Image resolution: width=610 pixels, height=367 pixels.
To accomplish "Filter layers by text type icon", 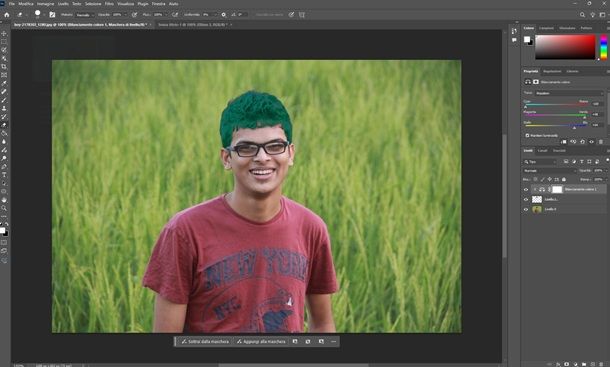I will pos(582,162).
